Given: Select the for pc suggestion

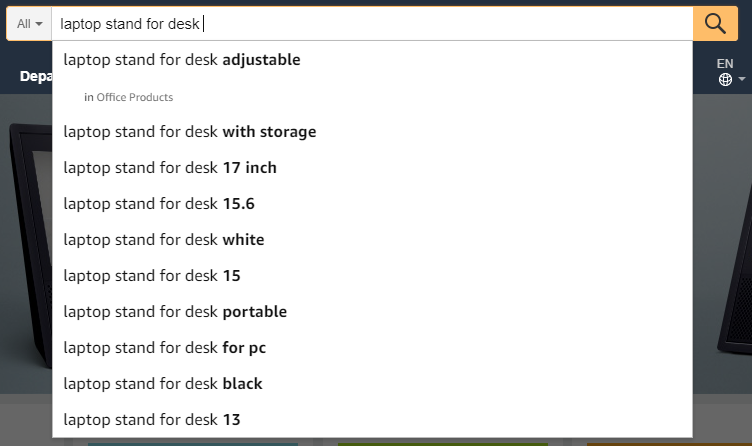Looking at the screenshot, I should [x=165, y=347].
